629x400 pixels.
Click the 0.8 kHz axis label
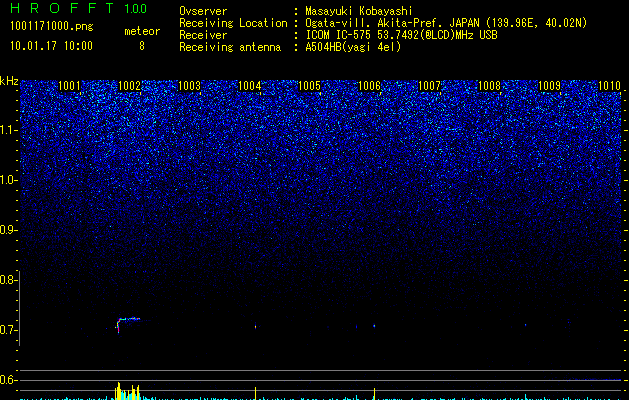(x=7, y=280)
